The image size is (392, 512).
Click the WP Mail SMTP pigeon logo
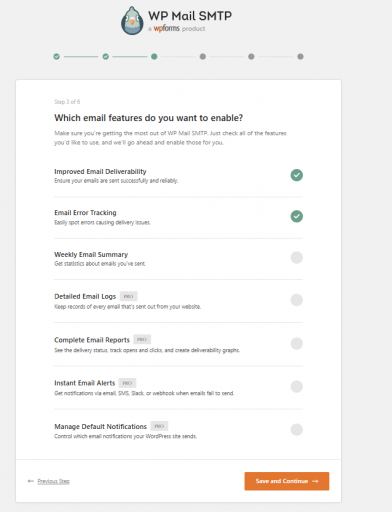point(132,21)
